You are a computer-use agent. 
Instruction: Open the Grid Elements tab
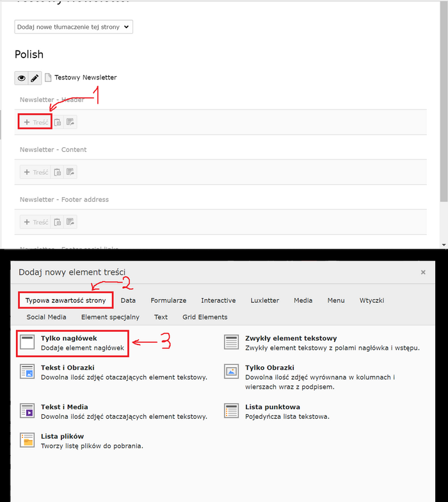click(204, 317)
